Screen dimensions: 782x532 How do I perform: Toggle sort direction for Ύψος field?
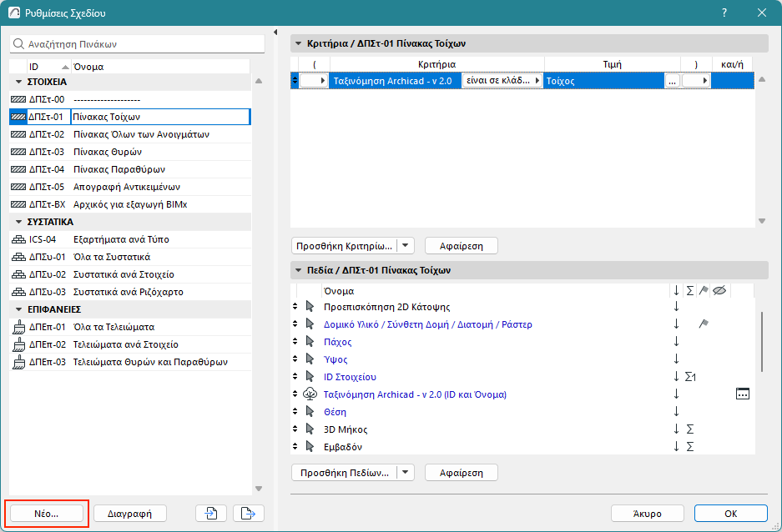coord(676,359)
